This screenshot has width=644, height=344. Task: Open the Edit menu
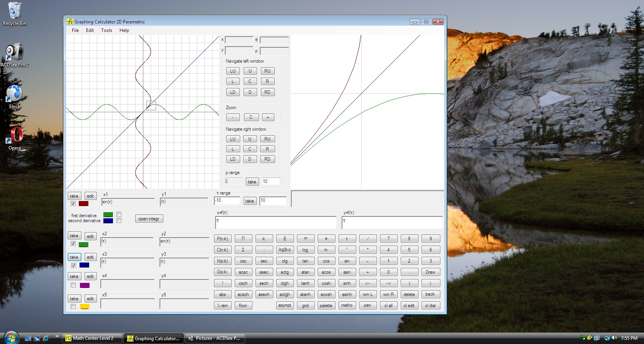pos(90,30)
